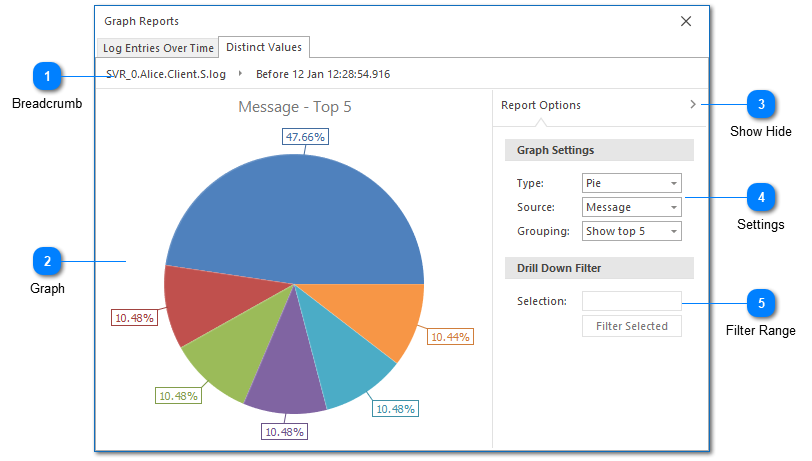The width and height of the screenshot is (812, 461).
Task: Click the Before 12 Jan breadcrumb entry
Action: tap(323, 74)
